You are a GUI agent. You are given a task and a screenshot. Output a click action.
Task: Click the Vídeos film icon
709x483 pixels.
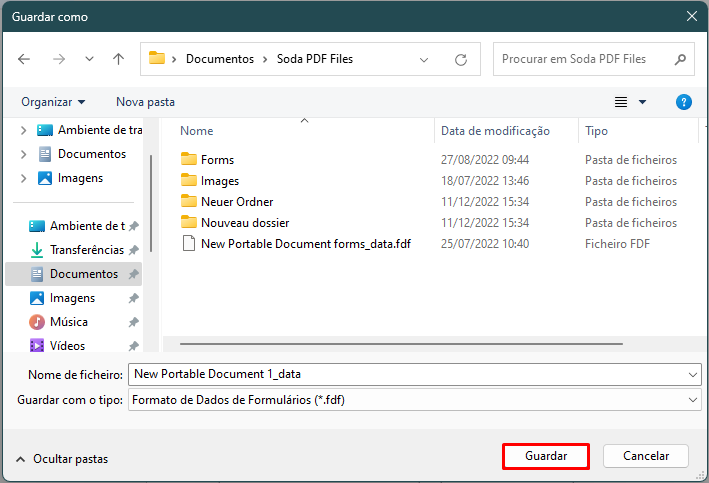click(x=37, y=346)
